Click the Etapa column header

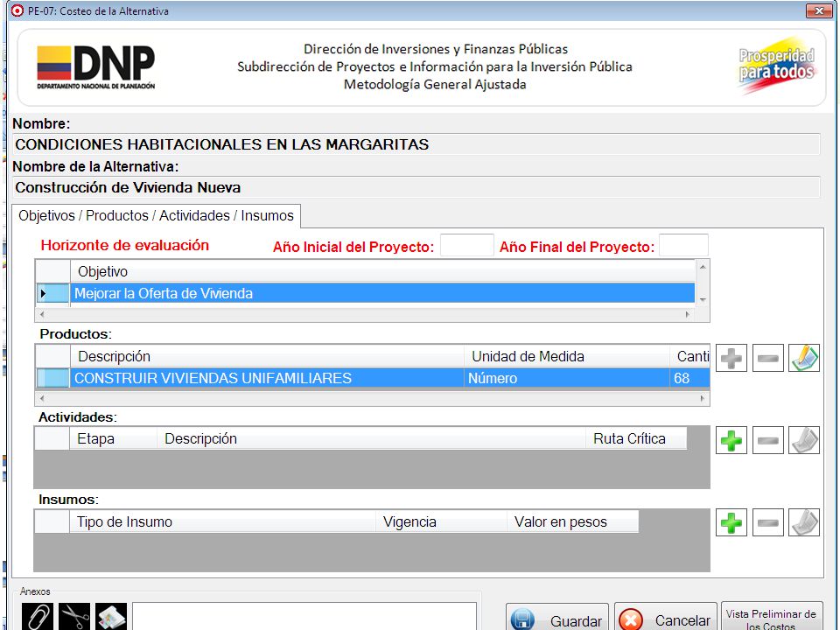(114, 438)
